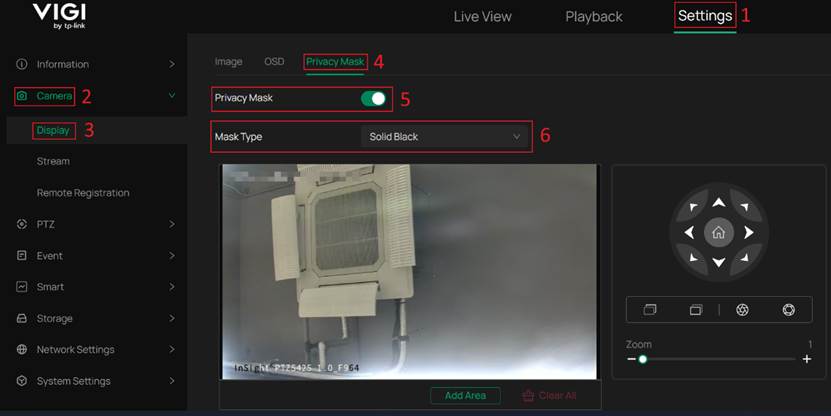Switch to the Playback tab
The height and width of the screenshot is (416, 831).
tap(594, 16)
